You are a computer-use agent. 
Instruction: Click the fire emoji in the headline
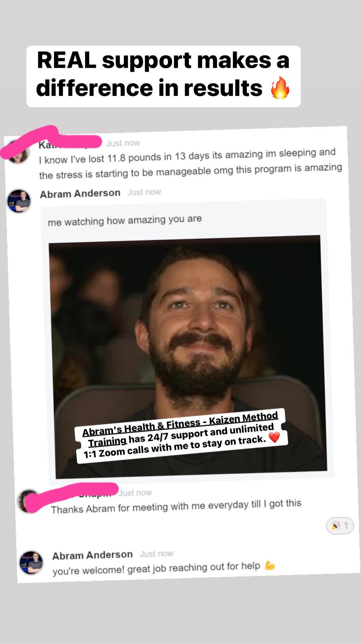click(x=280, y=87)
